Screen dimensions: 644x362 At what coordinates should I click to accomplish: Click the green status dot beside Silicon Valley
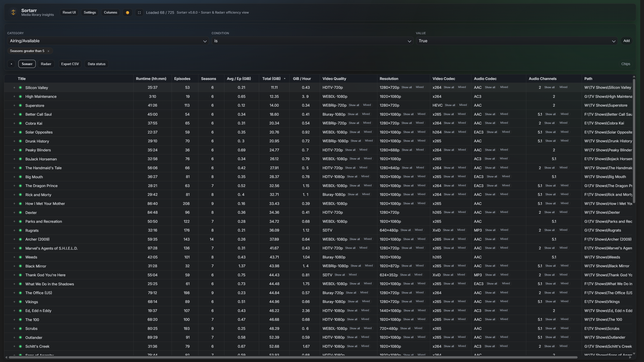[20, 87]
